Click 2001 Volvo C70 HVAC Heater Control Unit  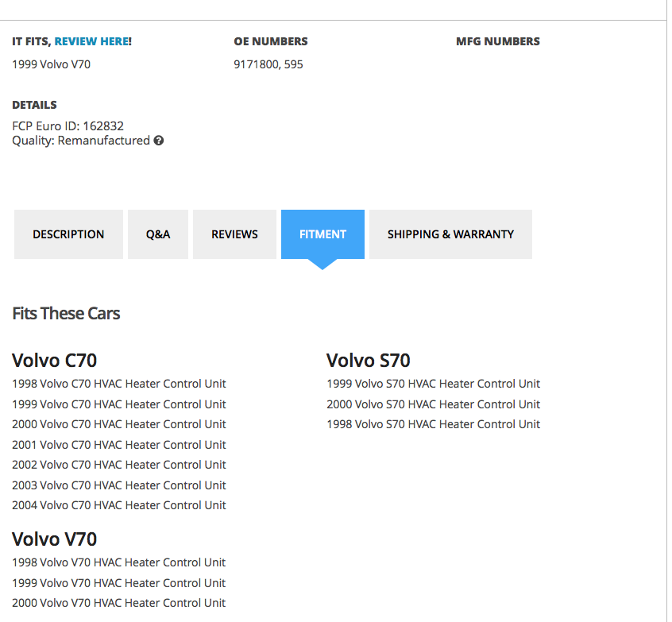[x=119, y=445]
